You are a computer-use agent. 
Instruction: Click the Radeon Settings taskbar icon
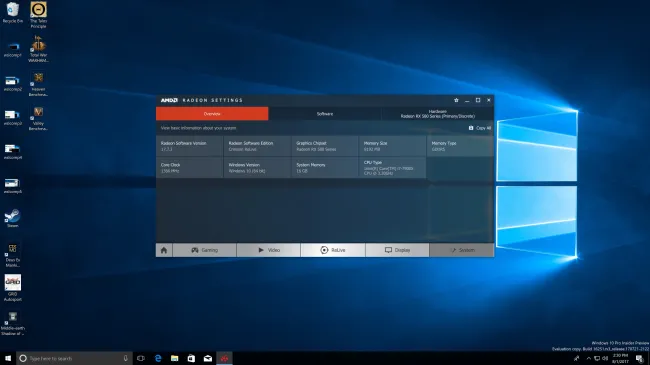(x=224, y=358)
